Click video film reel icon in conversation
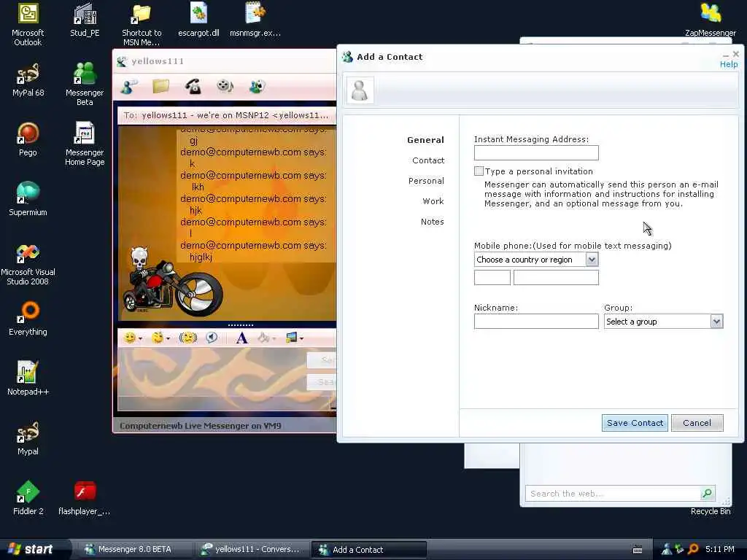747x560 pixels. (225, 86)
